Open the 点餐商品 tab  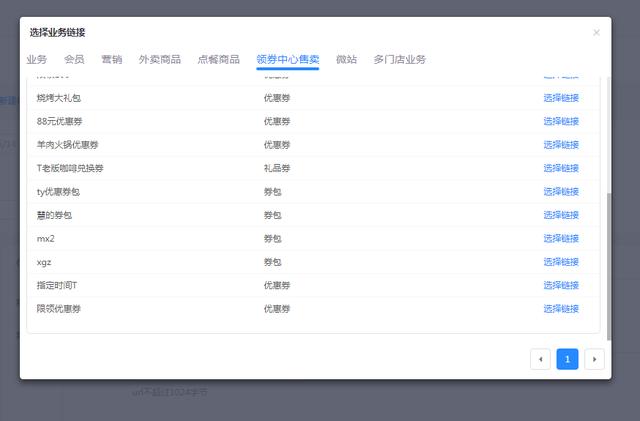(x=218, y=60)
